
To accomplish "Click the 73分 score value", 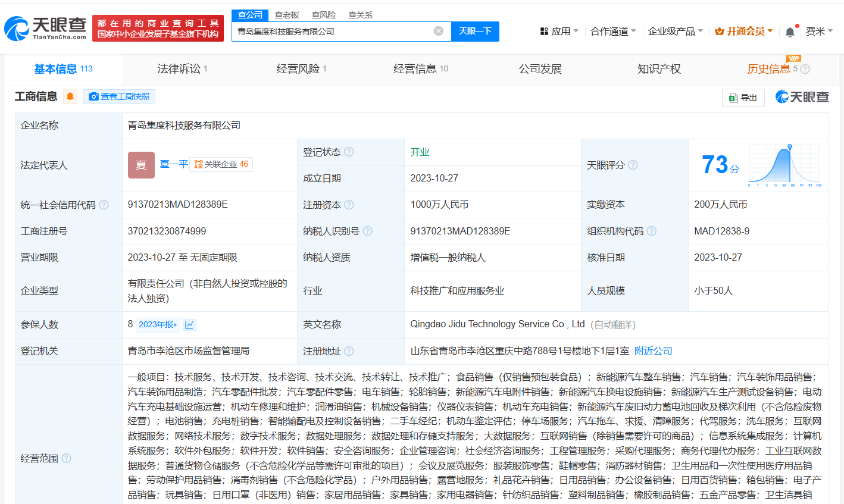I will [720, 165].
